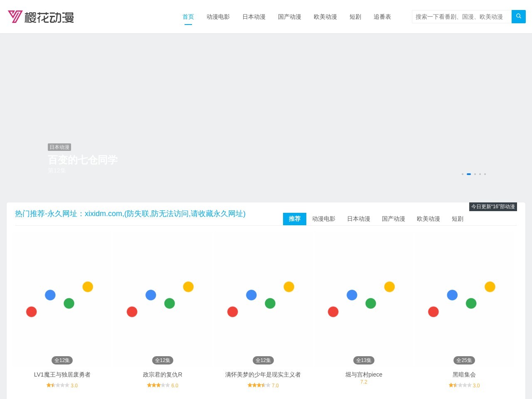The width and height of the screenshot is (532, 399).
Task: Click the LV1魔王与独居废勇者 title link
Action: click(62, 374)
